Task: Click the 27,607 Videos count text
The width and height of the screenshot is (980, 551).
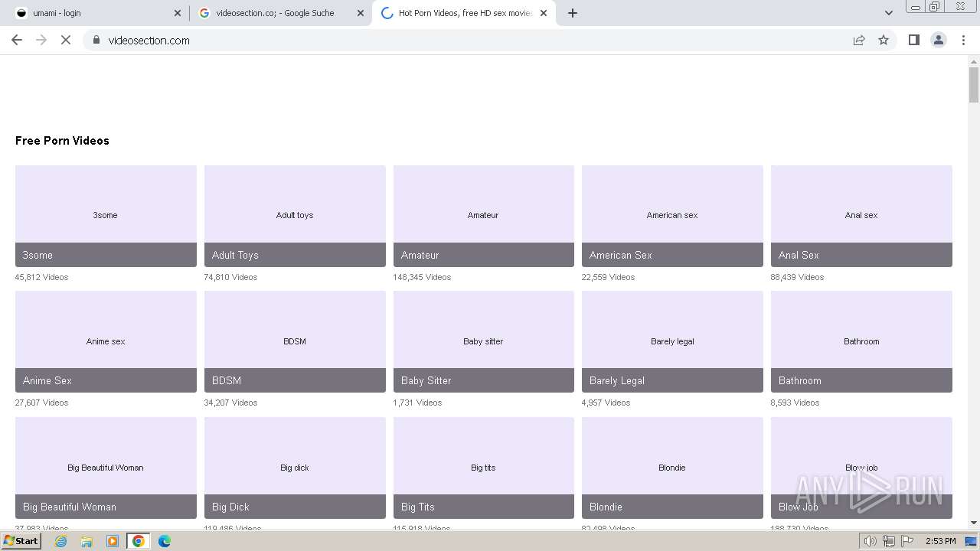Action: point(41,403)
